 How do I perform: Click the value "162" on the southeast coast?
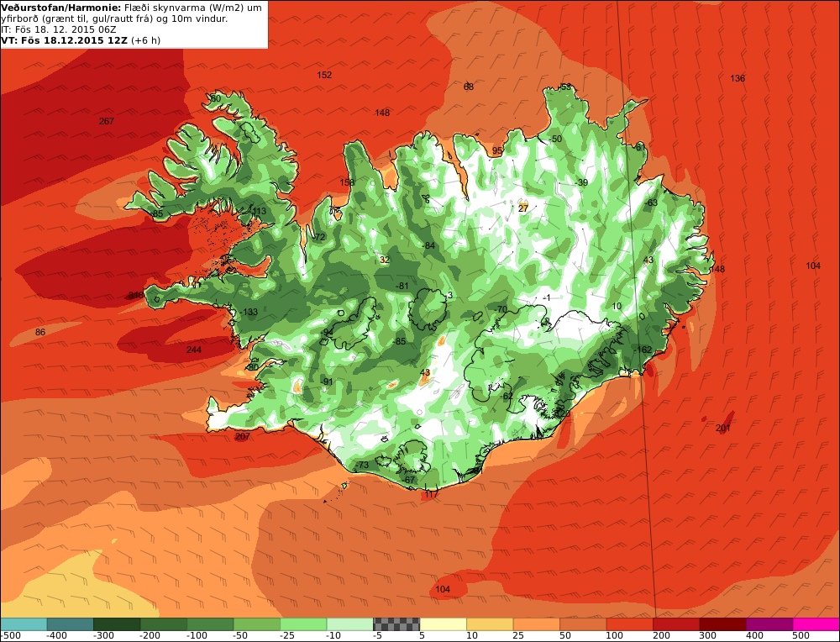644,350
